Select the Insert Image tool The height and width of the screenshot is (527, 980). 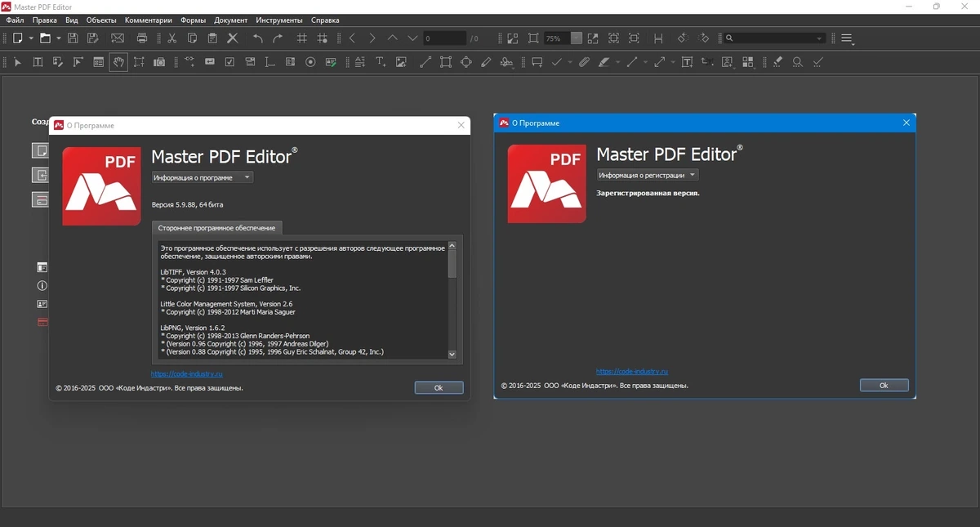(401, 62)
